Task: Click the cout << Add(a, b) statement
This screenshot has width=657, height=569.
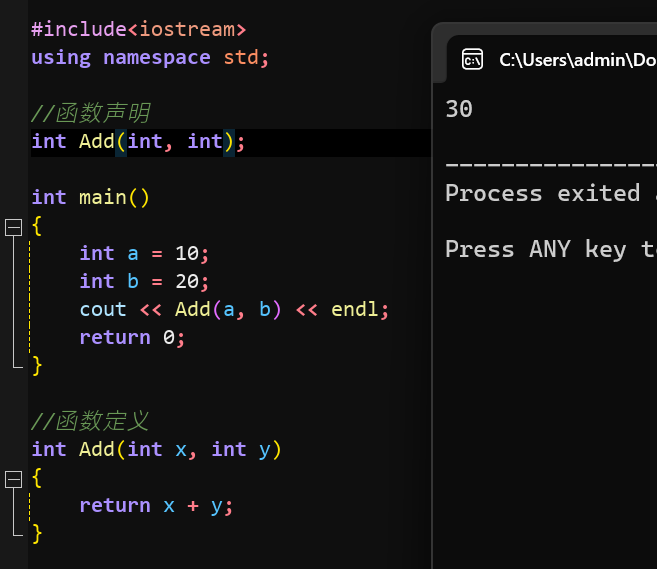Action: click(234, 309)
